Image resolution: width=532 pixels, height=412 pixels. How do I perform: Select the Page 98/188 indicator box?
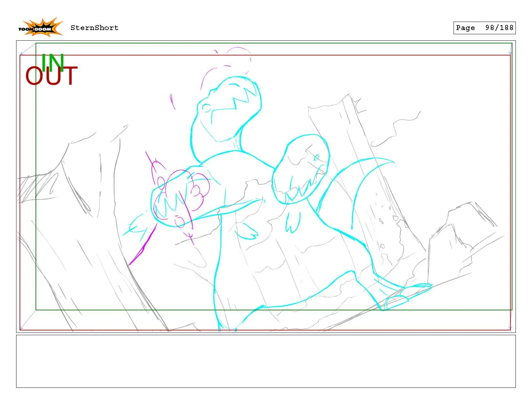(484, 28)
